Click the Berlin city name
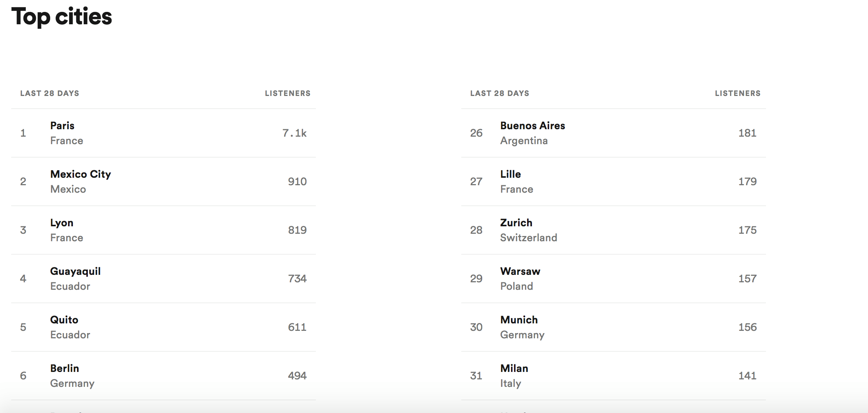The image size is (868, 413). [64, 369]
